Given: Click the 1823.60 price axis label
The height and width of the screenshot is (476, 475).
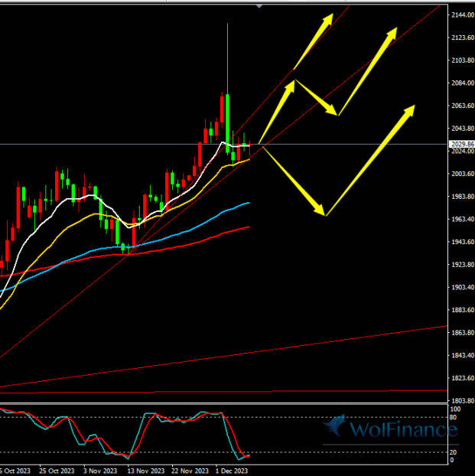Looking at the screenshot, I should (x=463, y=378).
